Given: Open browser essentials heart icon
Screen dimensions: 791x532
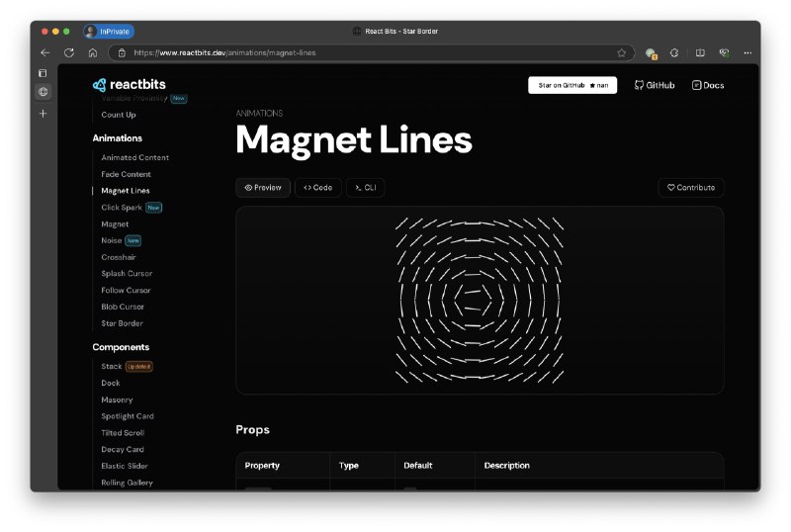Looking at the screenshot, I should point(725,52).
